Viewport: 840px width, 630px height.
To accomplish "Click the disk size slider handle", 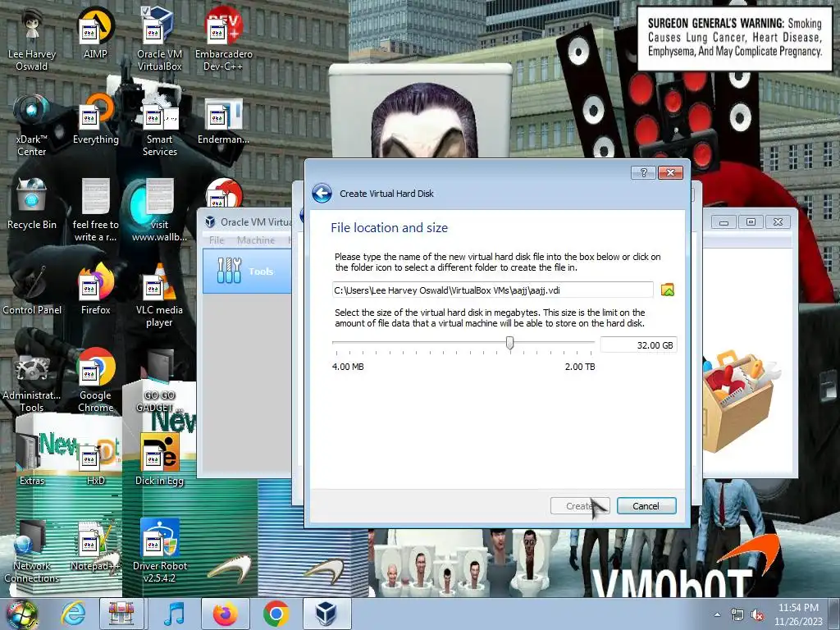I will [510, 343].
